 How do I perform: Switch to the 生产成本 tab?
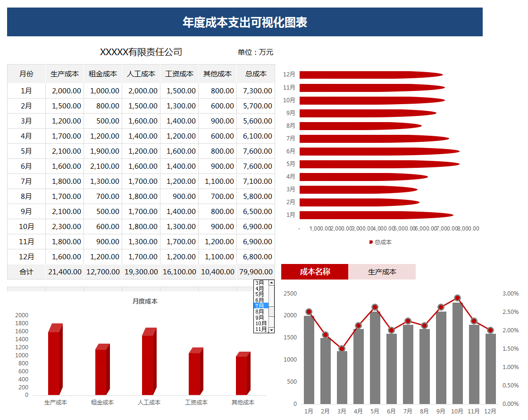(x=382, y=272)
